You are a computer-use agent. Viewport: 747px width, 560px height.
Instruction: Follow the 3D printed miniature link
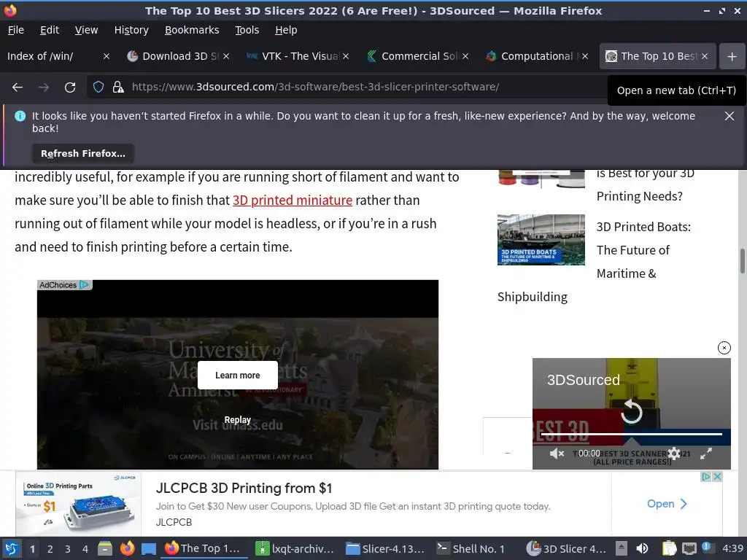point(293,201)
